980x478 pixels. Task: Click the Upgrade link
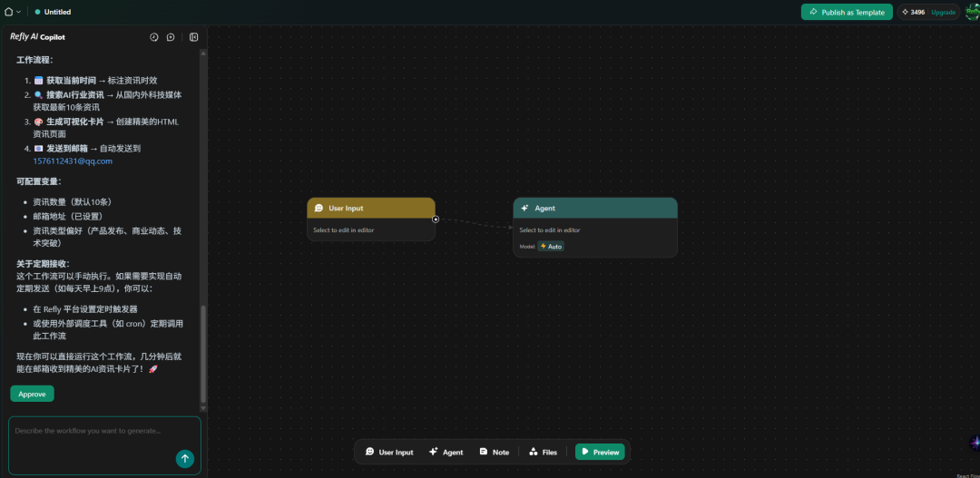(x=943, y=12)
